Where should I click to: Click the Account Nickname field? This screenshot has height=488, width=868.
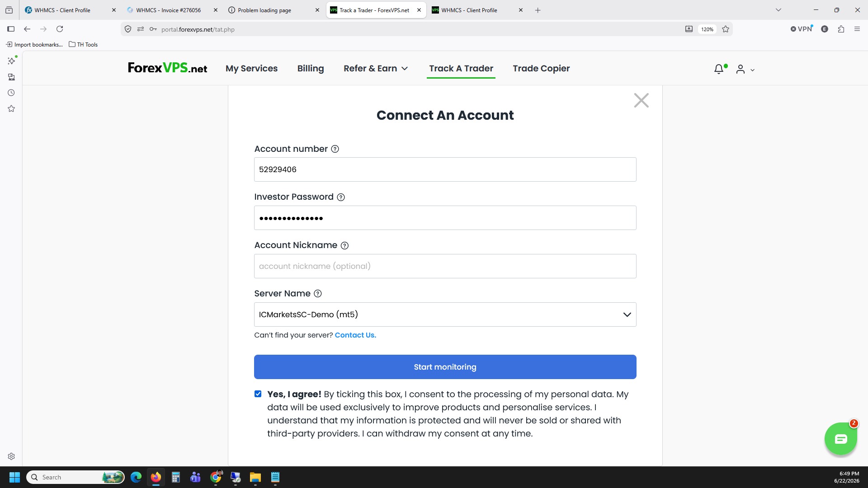click(445, 266)
